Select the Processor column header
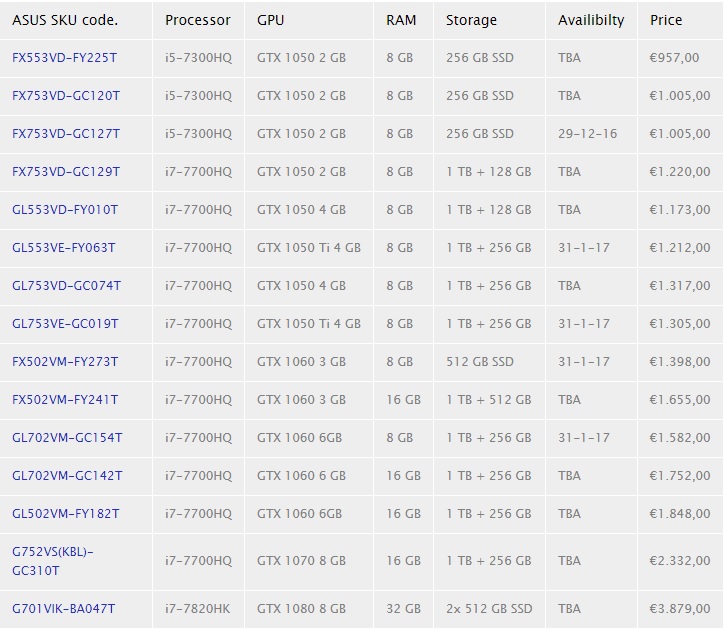The image size is (725, 630). click(x=198, y=20)
